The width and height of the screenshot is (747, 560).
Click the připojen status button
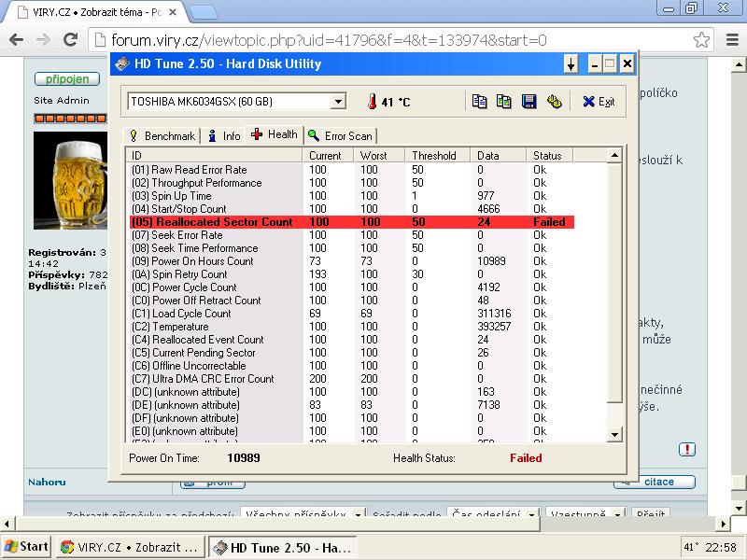pyautogui.click(x=67, y=79)
